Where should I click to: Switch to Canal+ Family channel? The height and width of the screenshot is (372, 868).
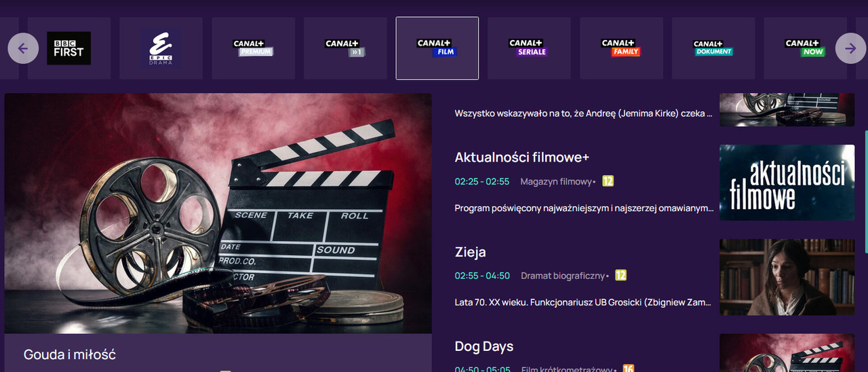621,48
